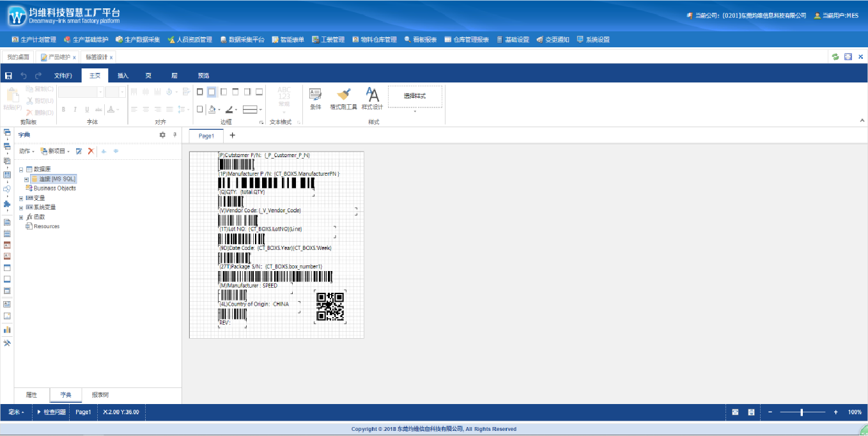Click the 条件 conditions icon

point(316,99)
